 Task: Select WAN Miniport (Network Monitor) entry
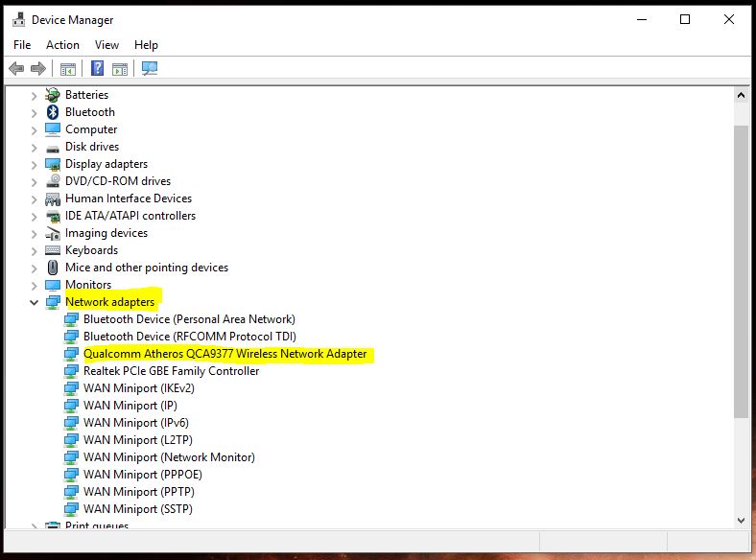(x=169, y=457)
